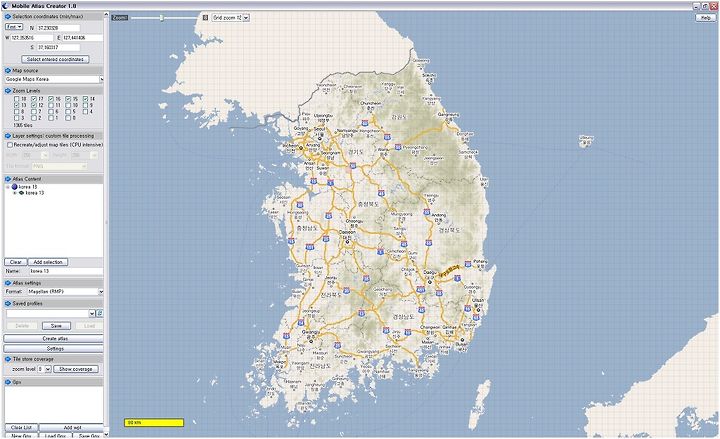Toggle Recreate/adjust map tiles checkbox

pos(10,145)
